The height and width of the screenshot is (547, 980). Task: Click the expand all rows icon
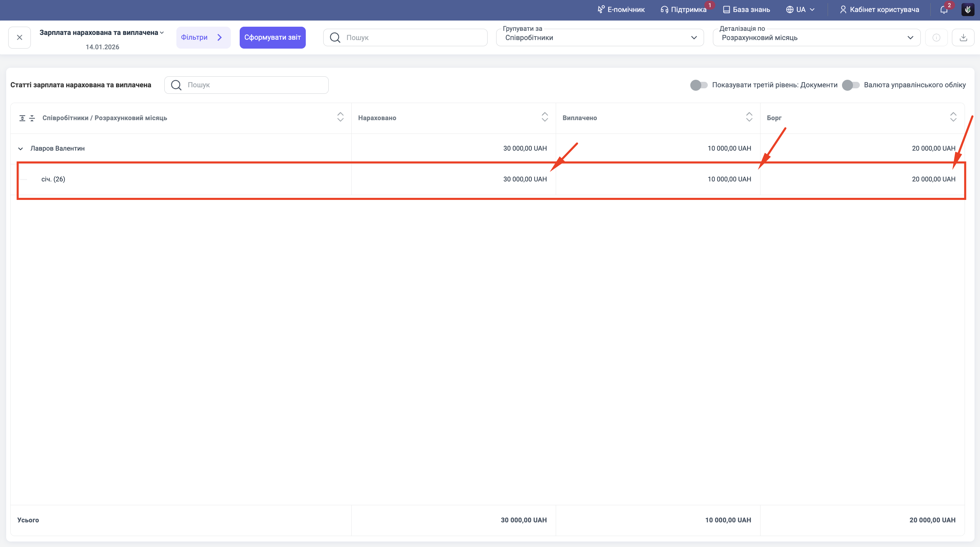point(23,118)
